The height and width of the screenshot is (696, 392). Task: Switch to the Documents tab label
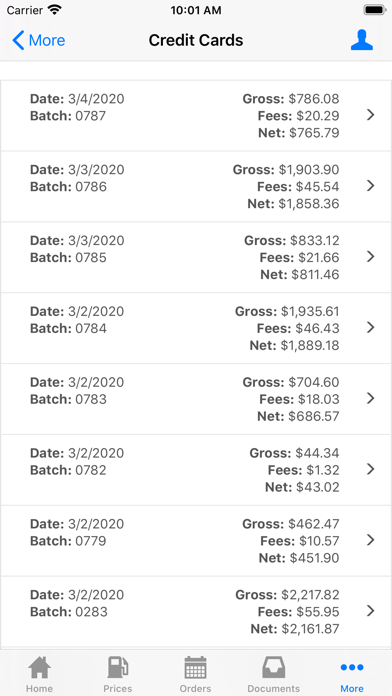point(273,688)
